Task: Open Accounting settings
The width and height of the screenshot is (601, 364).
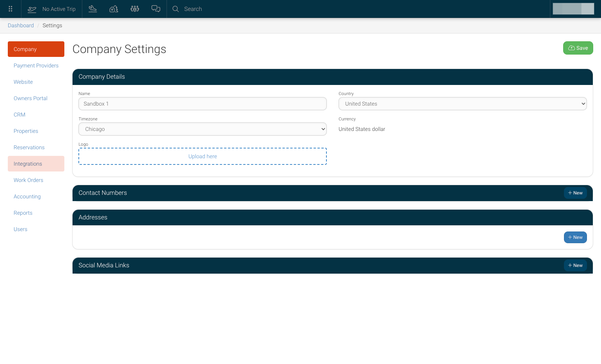Action: 36,196
